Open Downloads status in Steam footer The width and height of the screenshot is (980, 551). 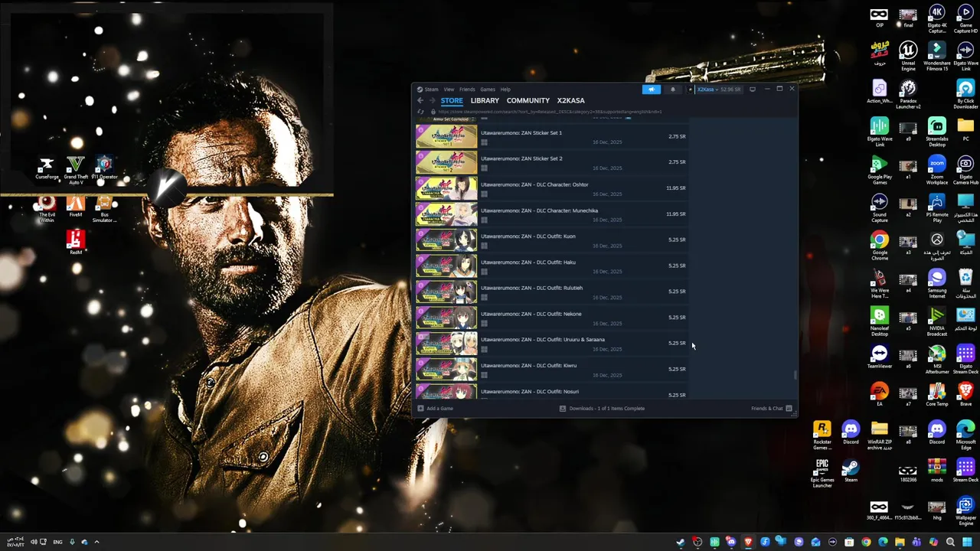tap(602, 409)
